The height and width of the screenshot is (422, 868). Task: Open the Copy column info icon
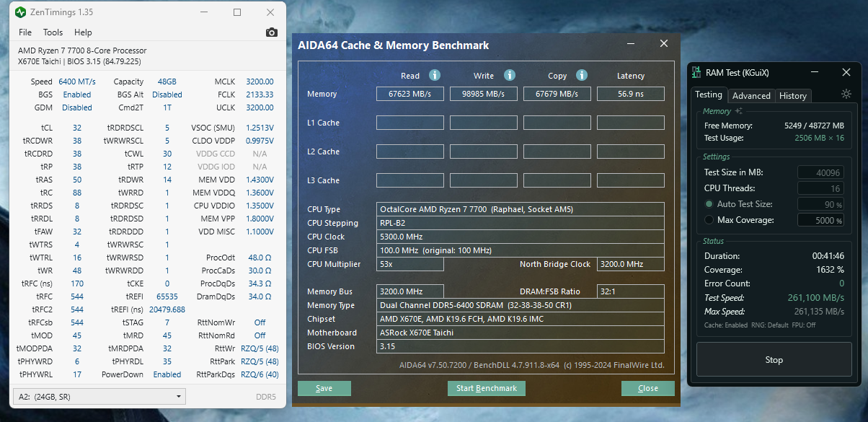click(x=582, y=75)
